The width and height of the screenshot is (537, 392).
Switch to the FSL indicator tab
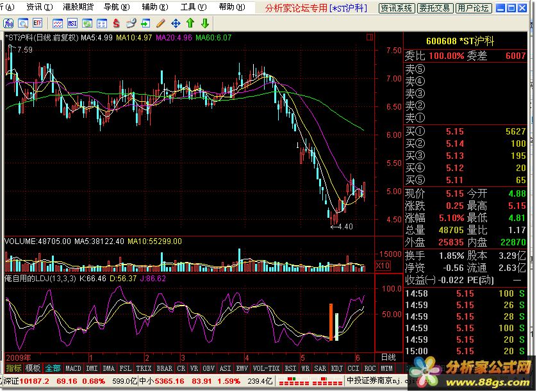click(126, 369)
